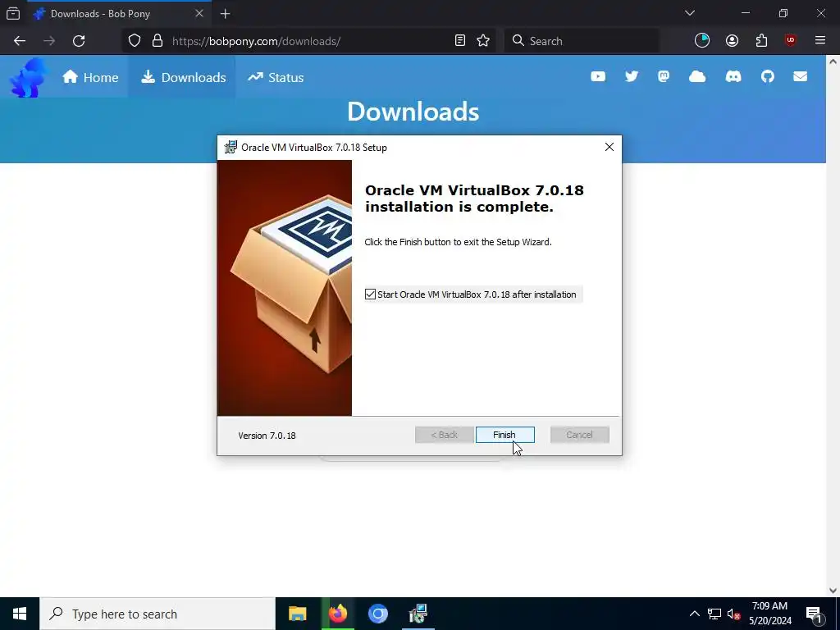Select the VirtualBox installer taskbar icon
The image size is (840, 630).
point(418,614)
